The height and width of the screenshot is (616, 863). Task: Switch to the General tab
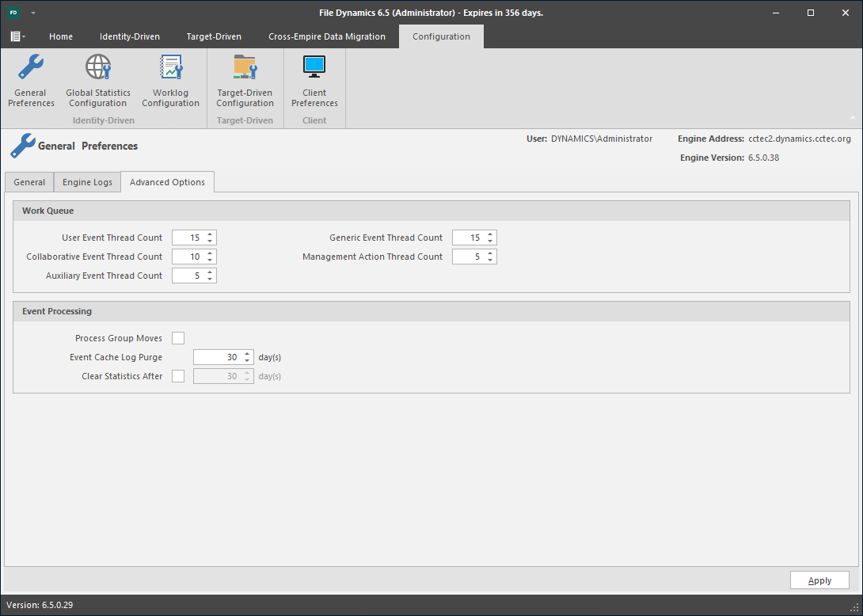[29, 182]
